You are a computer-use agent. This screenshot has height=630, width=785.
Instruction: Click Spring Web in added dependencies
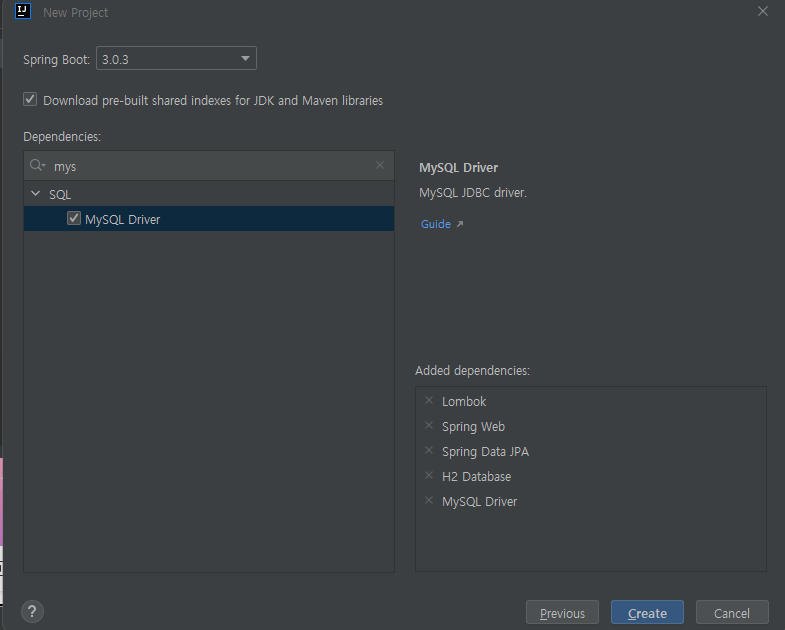click(x=474, y=427)
